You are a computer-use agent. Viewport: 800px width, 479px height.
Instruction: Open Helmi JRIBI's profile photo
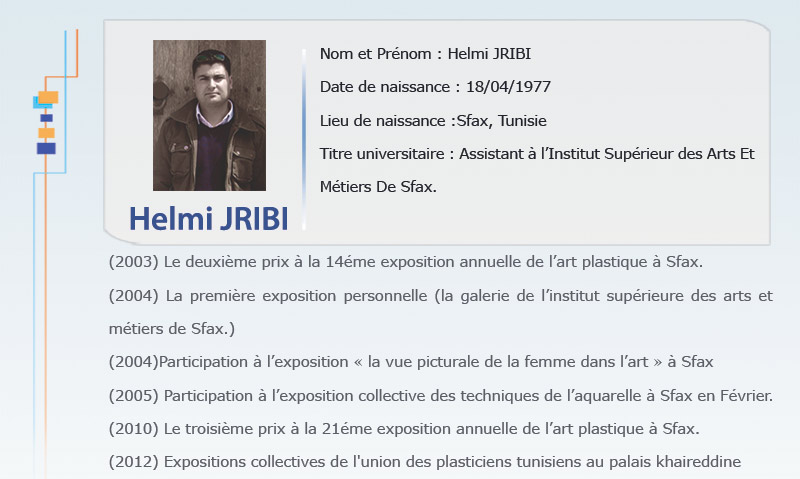[x=209, y=115]
